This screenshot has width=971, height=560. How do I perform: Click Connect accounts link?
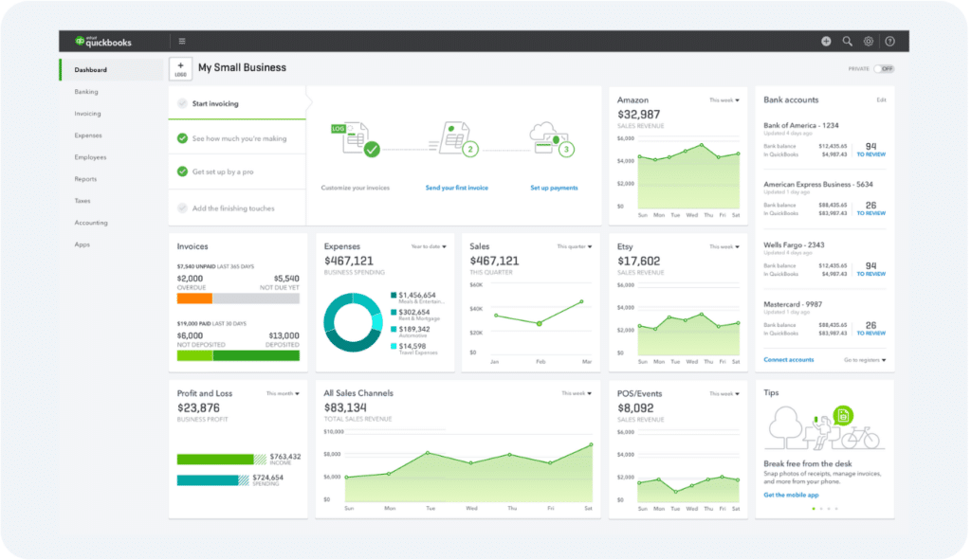pos(788,359)
